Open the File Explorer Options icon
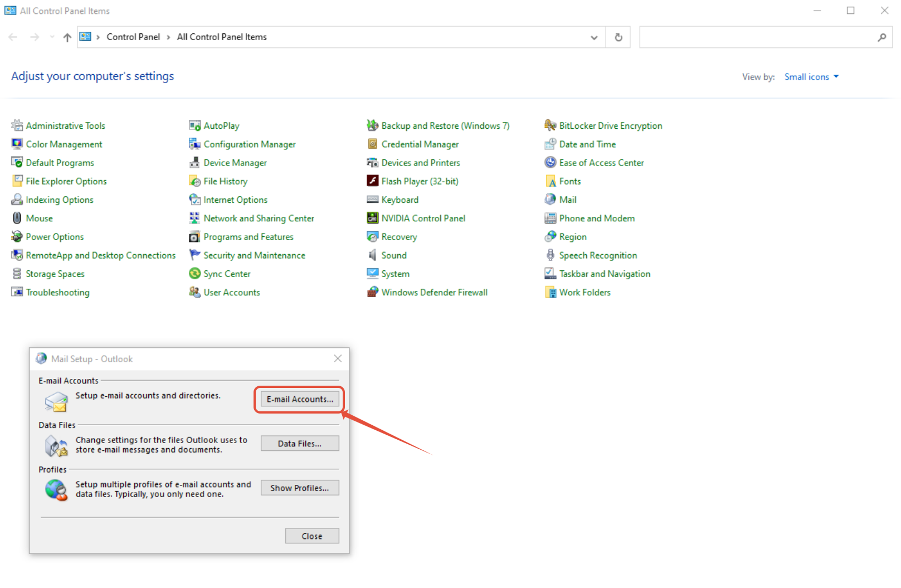 [17, 181]
